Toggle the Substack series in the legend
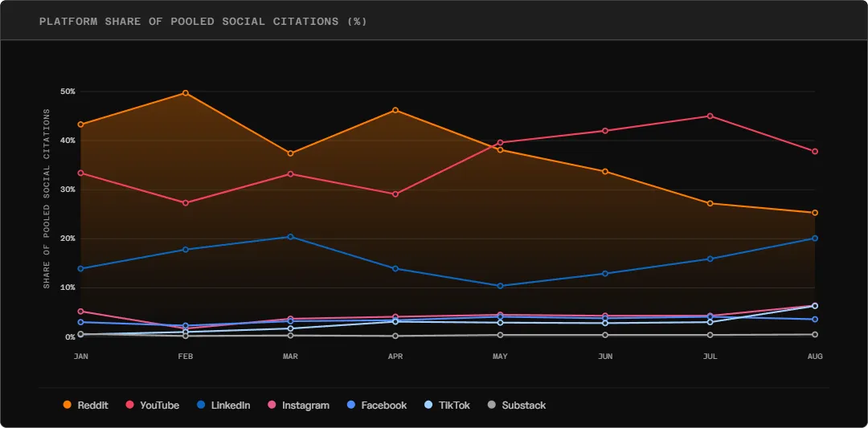 tap(517, 406)
